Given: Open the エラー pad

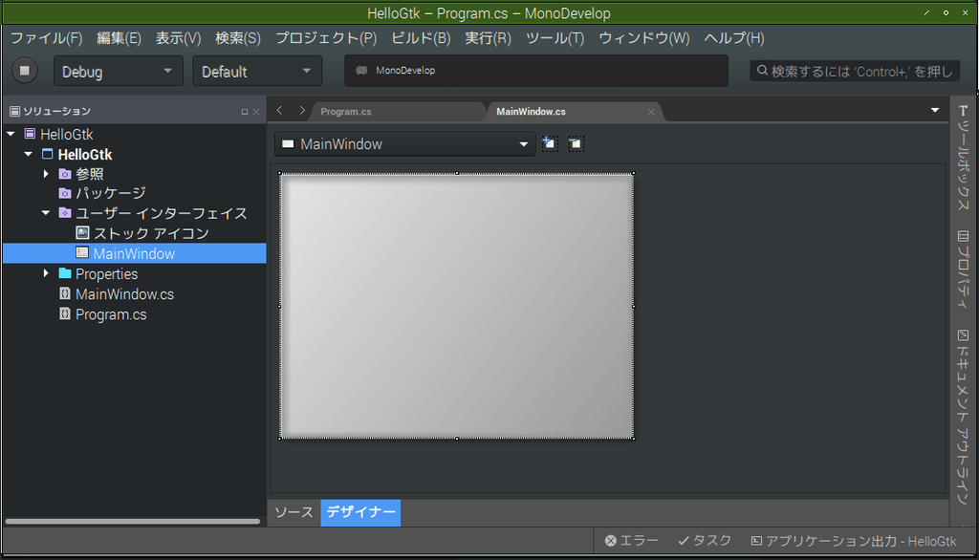Looking at the screenshot, I should tap(632, 541).
